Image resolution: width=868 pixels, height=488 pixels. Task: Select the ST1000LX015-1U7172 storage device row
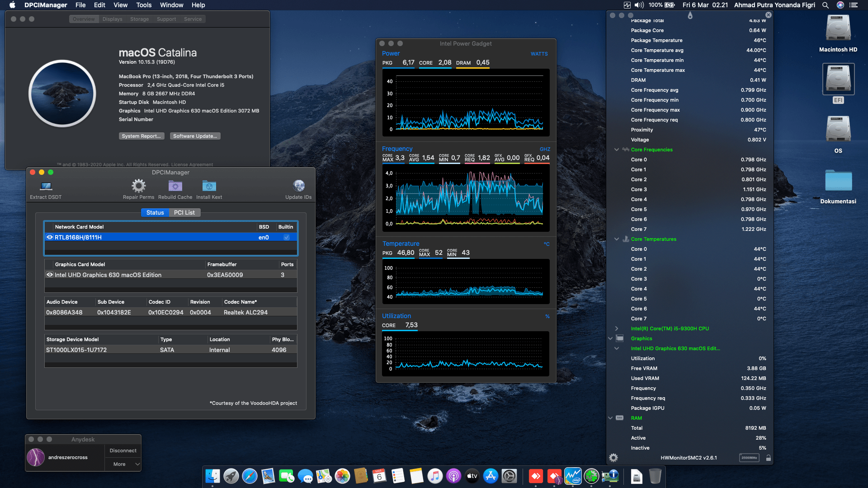(x=171, y=350)
